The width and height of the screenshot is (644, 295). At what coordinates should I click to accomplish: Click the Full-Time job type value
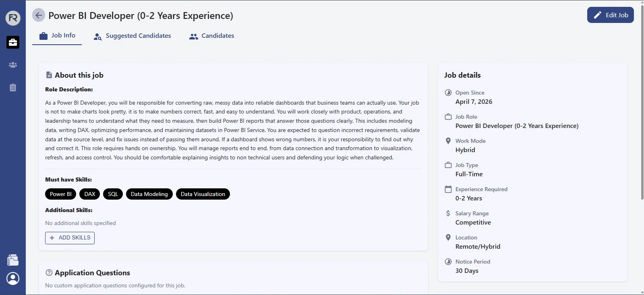tap(469, 174)
